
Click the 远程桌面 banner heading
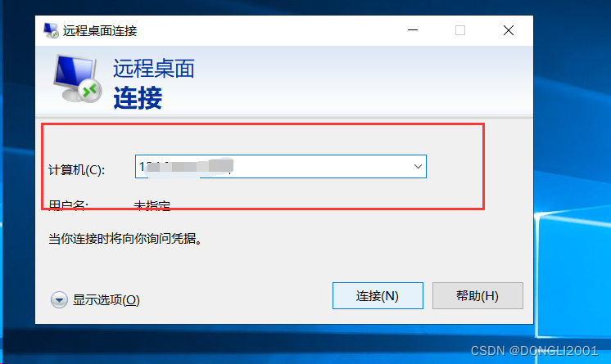[153, 69]
